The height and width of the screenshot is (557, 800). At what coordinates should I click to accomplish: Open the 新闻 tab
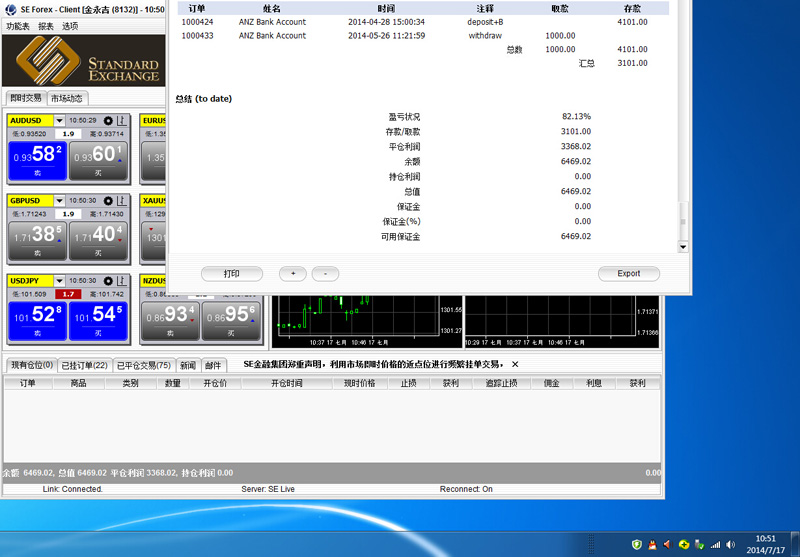[x=188, y=365]
